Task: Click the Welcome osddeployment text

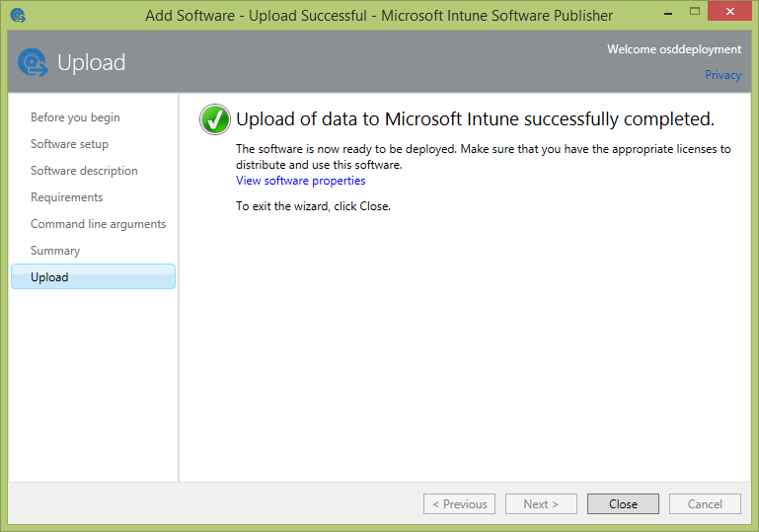Action: [x=673, y=49]
